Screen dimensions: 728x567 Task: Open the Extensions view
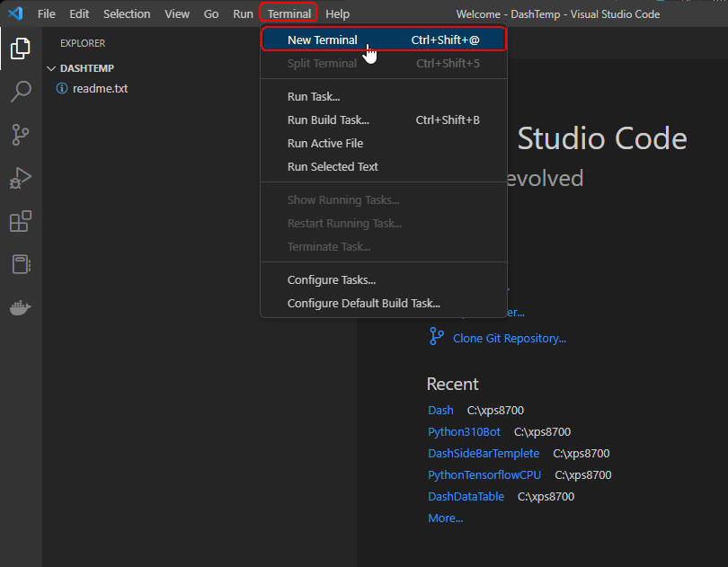pos(21,221)
